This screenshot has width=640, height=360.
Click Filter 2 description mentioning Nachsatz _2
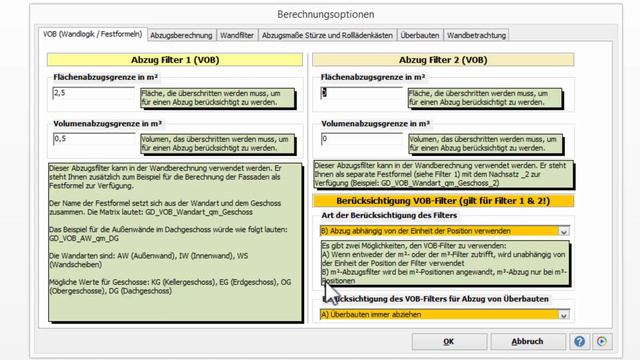click(x=443, y=174)
